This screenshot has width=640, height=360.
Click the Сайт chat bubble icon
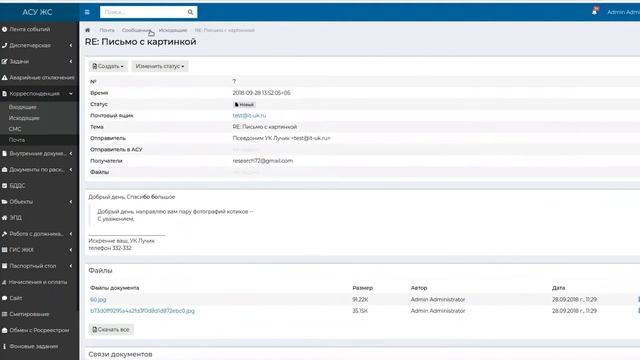(4, 298)
